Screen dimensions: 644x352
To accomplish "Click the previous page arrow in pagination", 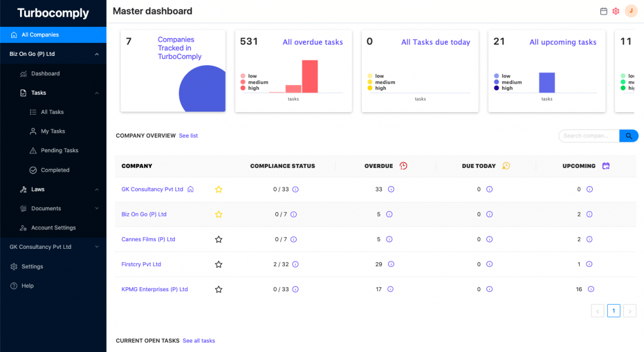I will (x=598, y=311).
